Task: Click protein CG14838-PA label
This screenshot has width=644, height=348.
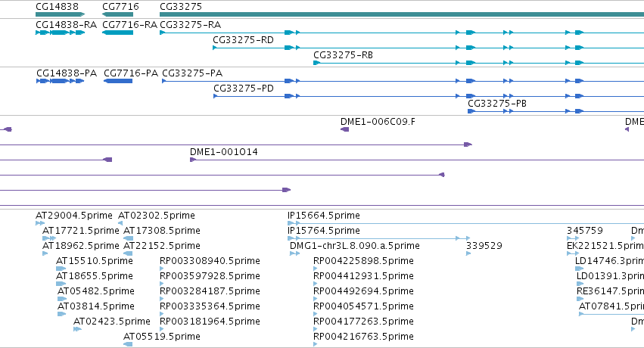Action: pos(67,73)
